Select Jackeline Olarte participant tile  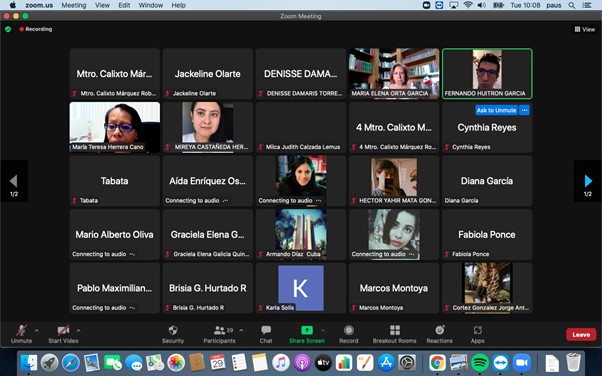[208, 74]
